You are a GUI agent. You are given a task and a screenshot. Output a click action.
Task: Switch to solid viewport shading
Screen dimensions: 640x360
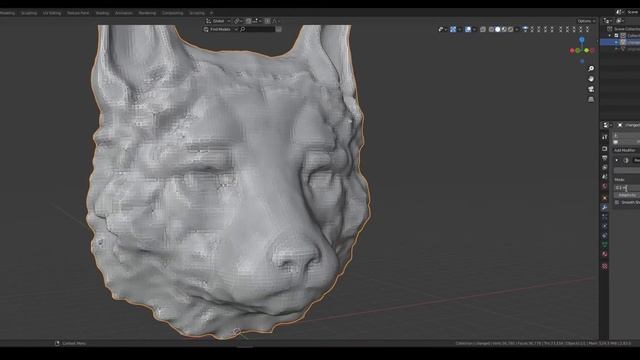[498, 29]
